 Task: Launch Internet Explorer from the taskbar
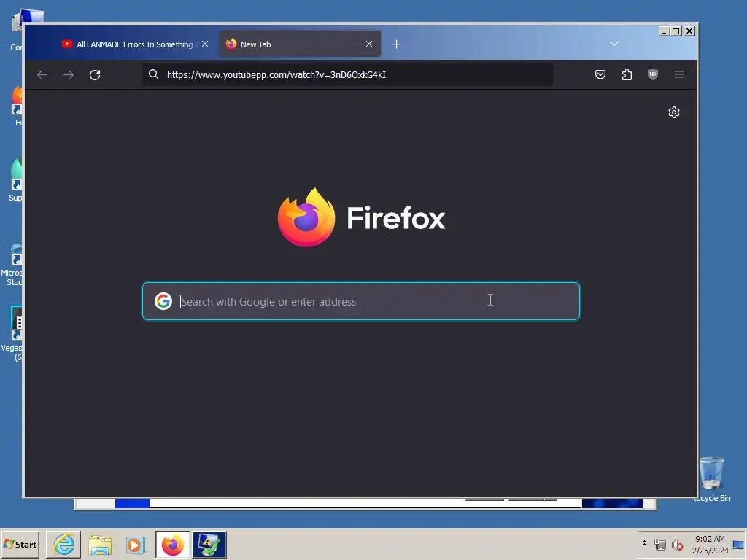coord(63,544)
